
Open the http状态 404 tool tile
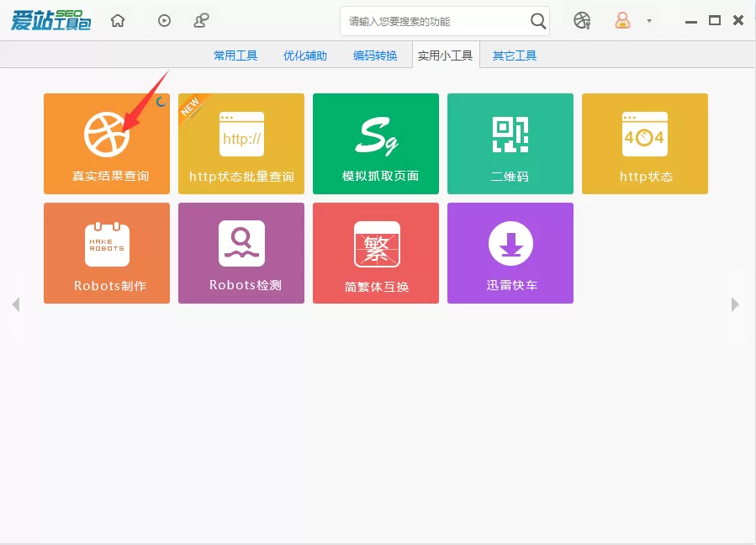(645, 144)
